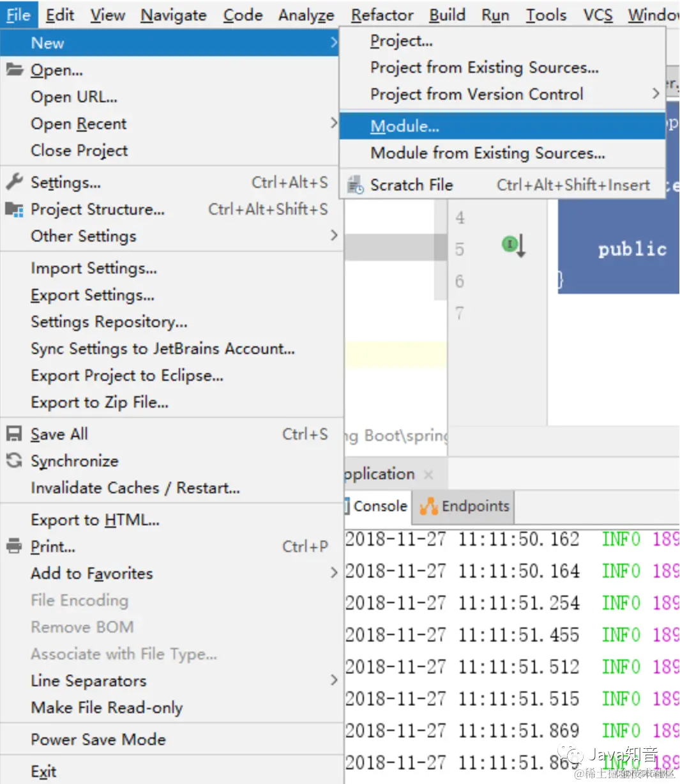Image resolution: width=680 pixels, height=784 pixels.
Task: Choose Project from Existing Sources...
Action: [x=502, y=68]
